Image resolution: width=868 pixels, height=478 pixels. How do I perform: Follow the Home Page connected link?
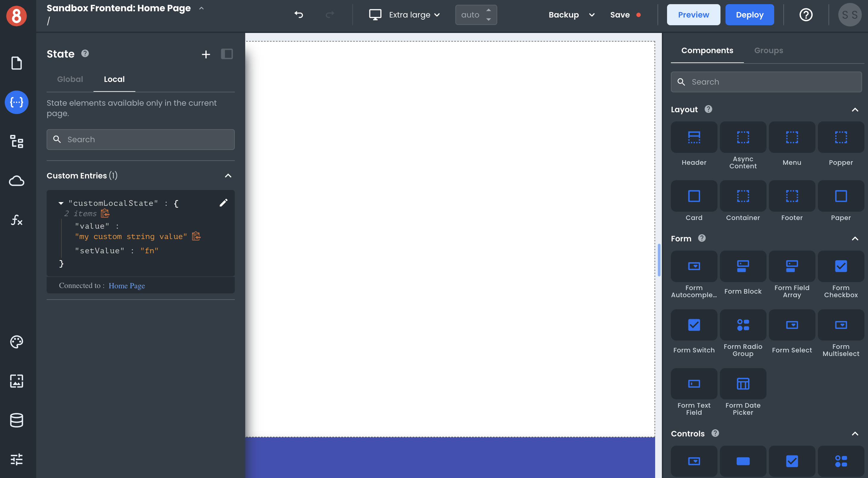[127, 286]
